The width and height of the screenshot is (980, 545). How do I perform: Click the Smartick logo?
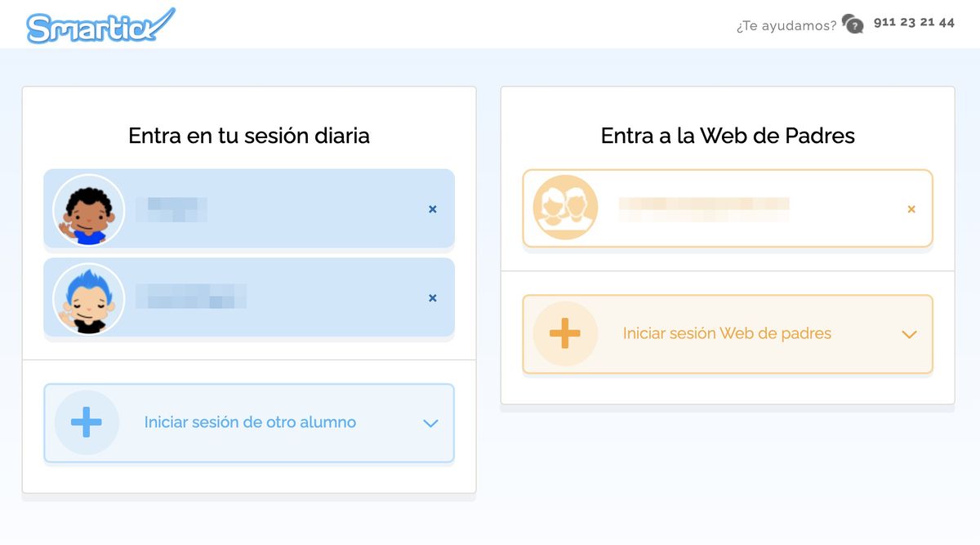pyautogui.click(x=98, y=23)
